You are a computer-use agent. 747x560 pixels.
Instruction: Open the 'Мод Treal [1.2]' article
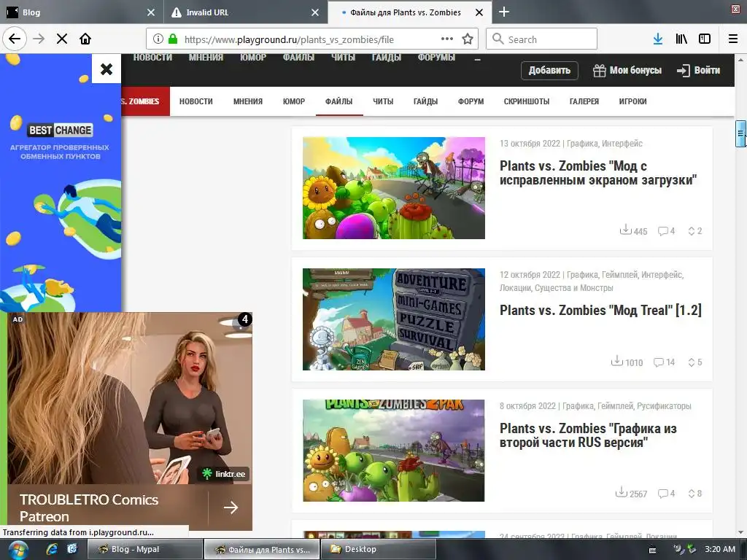(x=600, y=311)
